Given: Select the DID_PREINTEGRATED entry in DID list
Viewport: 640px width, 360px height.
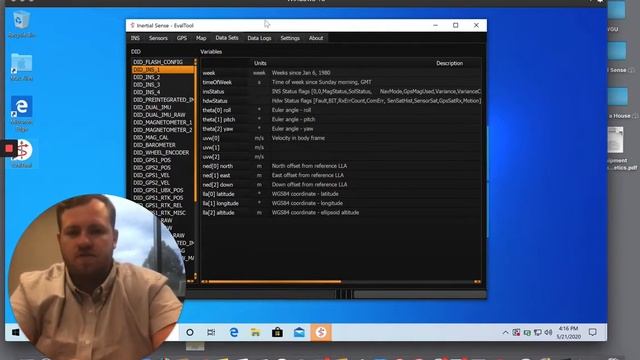Looking at the screenshot, I should [162, 100].
